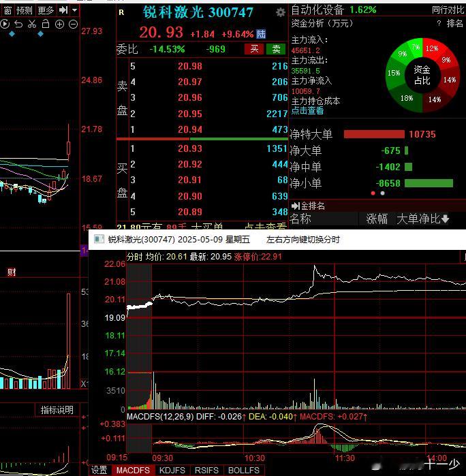Switch to the KDJFS indicator tab
Screen dimensions: 466x476
tap(172, 470)
